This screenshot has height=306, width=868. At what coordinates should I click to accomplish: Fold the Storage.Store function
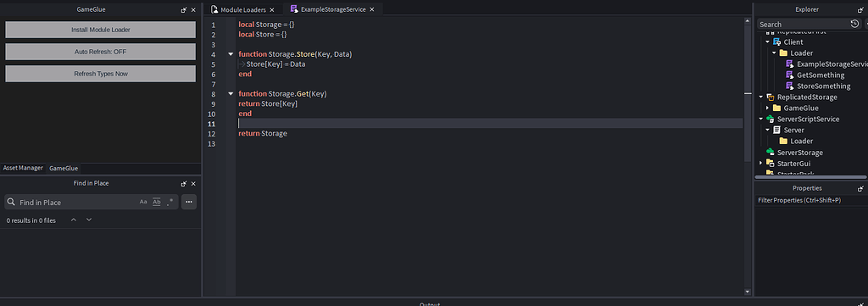[231, 54]
